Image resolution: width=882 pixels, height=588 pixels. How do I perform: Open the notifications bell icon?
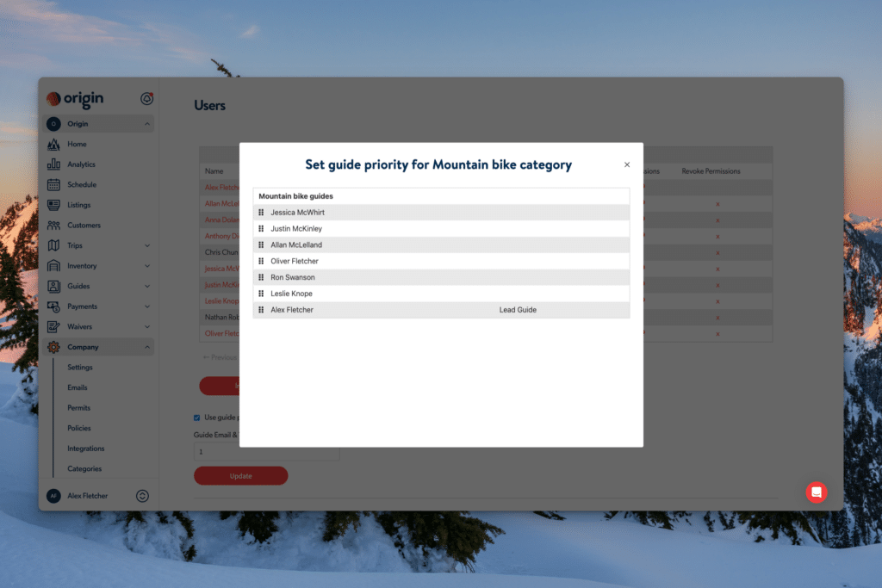click(146, 98)
